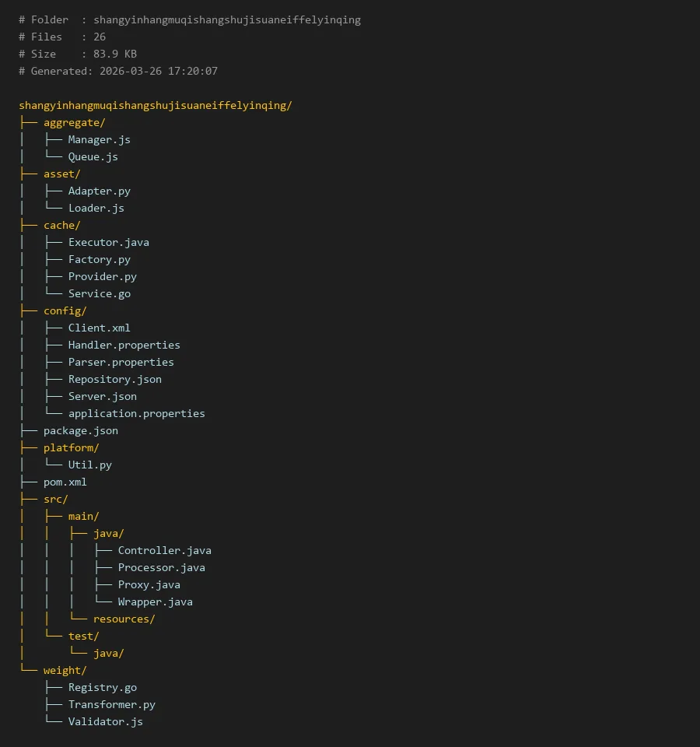
Task: Click the aggregate/ folder entry
Action: (74, 122)
